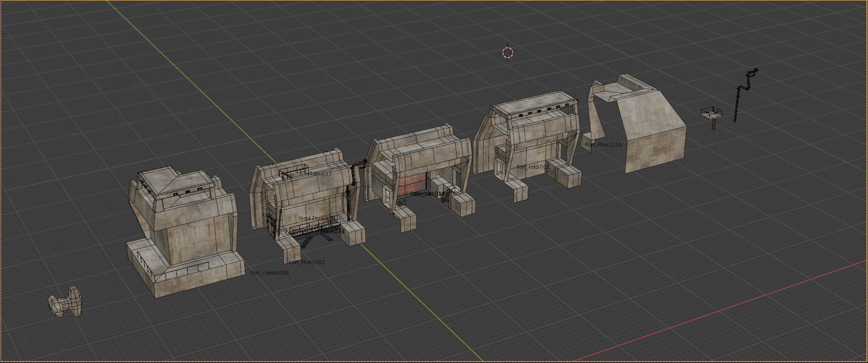Click the Fort_Plain.010 object label

pos(603,145)
